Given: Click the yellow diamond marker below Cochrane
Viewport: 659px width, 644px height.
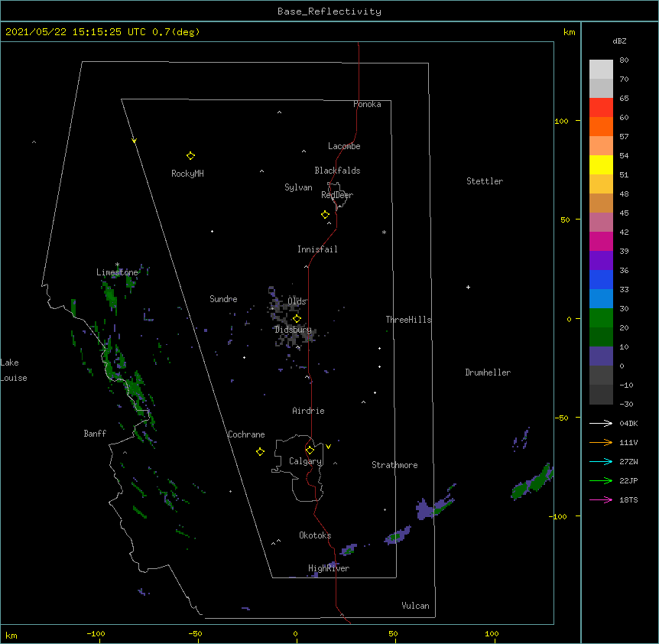Looking at the screenshot, I should coord(260,451).
